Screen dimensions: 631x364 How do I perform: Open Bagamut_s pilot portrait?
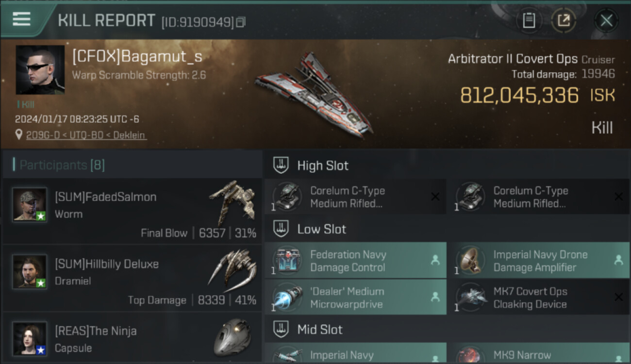pyautogui.click(x=40, y=70)
